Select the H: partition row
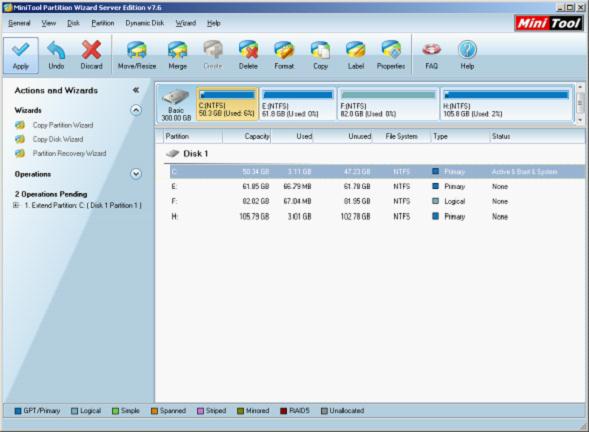 pos(377,216)
